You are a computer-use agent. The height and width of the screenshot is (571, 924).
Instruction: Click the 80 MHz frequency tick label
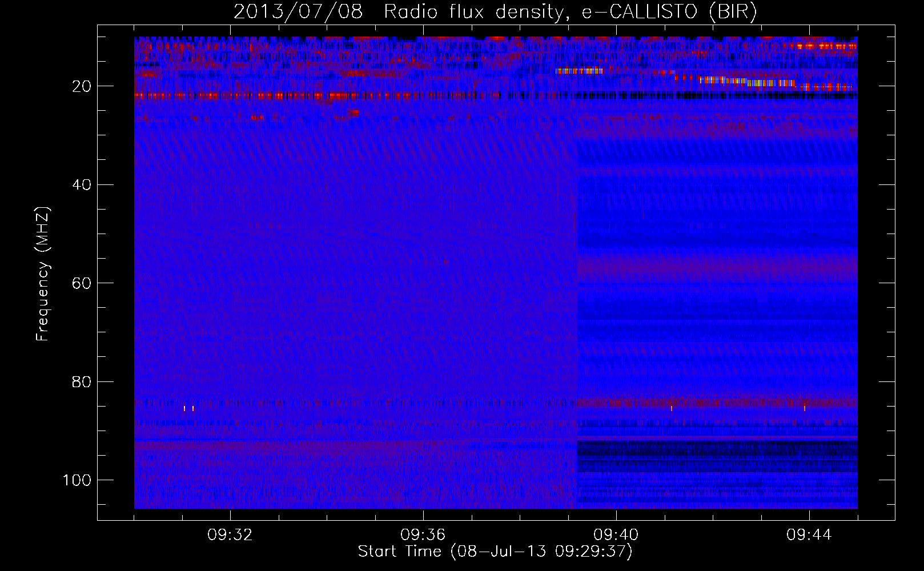82,381
